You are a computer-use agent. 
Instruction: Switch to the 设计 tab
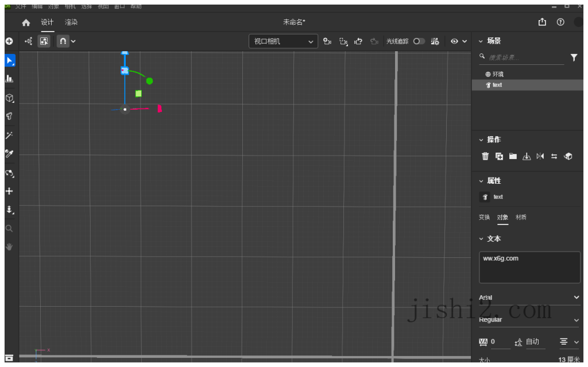[47, 22]
